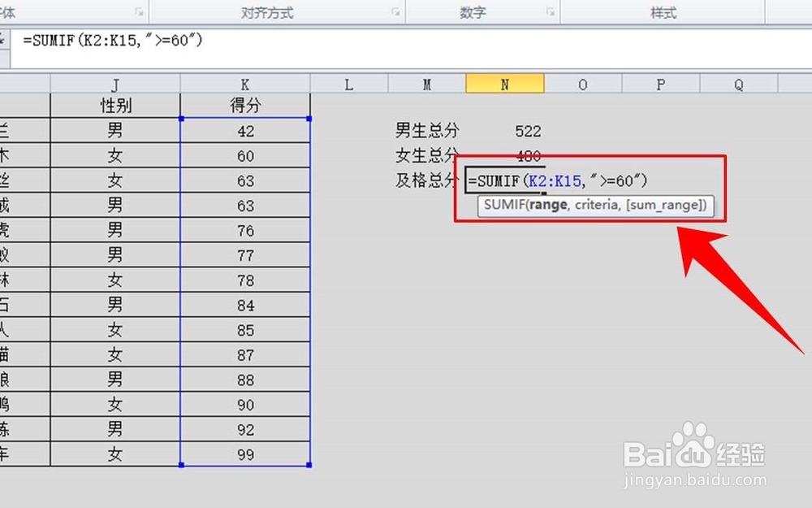Screen dimensions: 812x508
Task: Click the 样式 ribbon group label
Action: pyautogui.click(x=663, y=11)
